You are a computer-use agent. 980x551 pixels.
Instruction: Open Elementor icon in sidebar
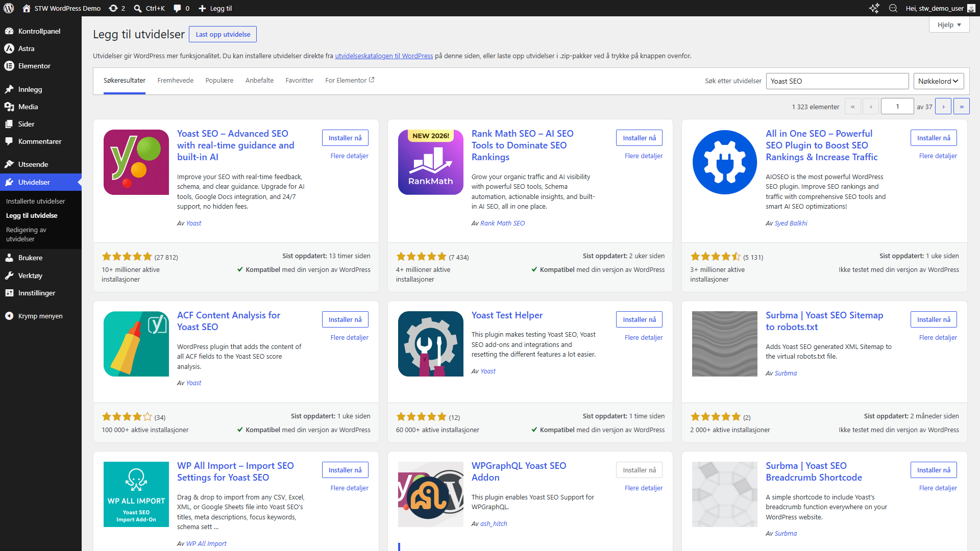tap(9, 66)
